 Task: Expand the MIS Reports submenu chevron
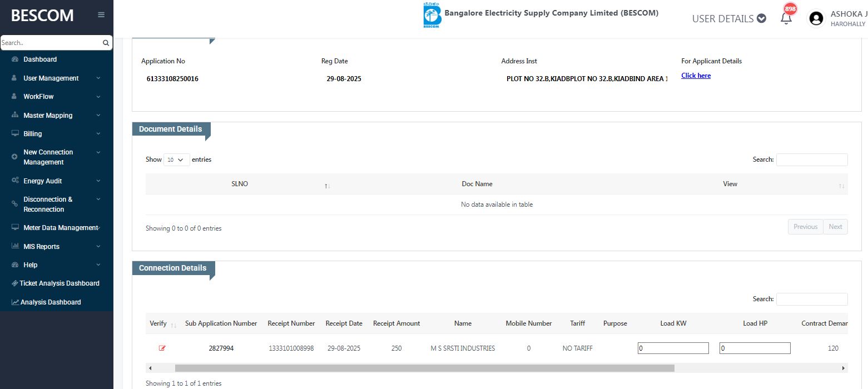98,247
